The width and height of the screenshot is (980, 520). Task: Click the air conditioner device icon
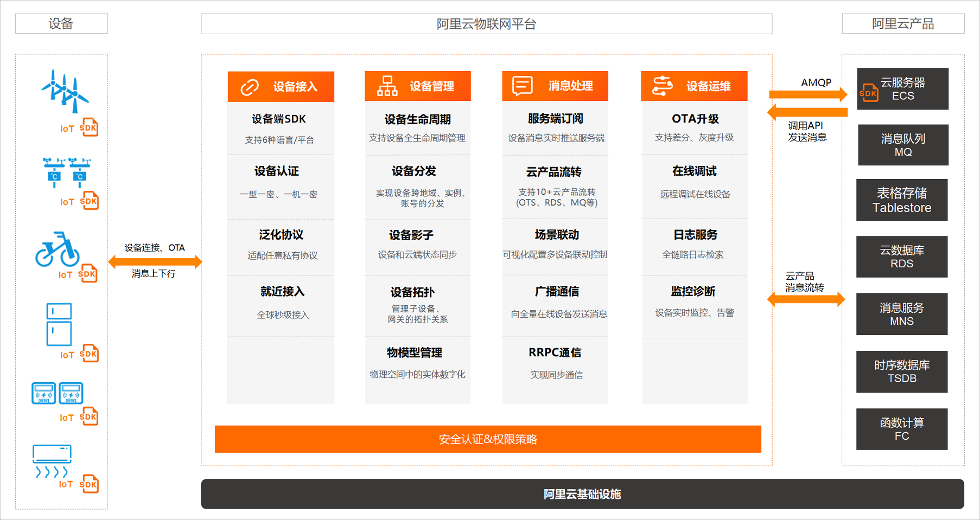[x=52, y=461]
